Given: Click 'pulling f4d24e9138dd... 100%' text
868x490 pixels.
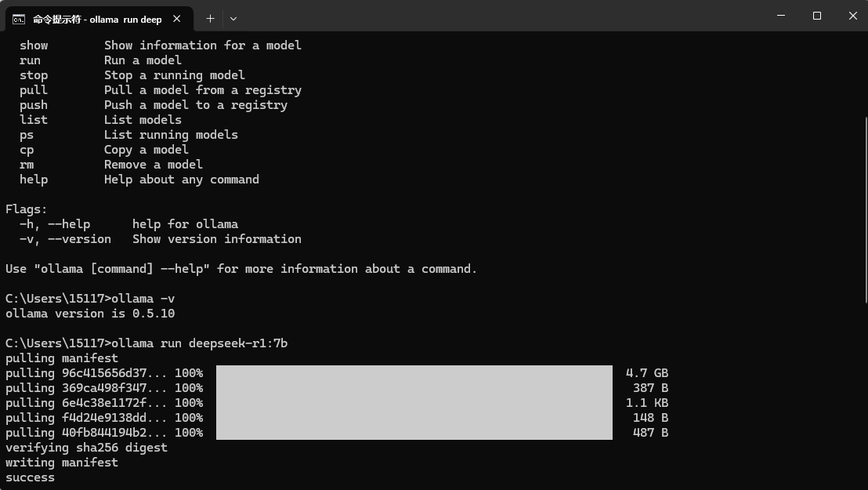Looking at the screenshot, I should [x=104, y=418].
